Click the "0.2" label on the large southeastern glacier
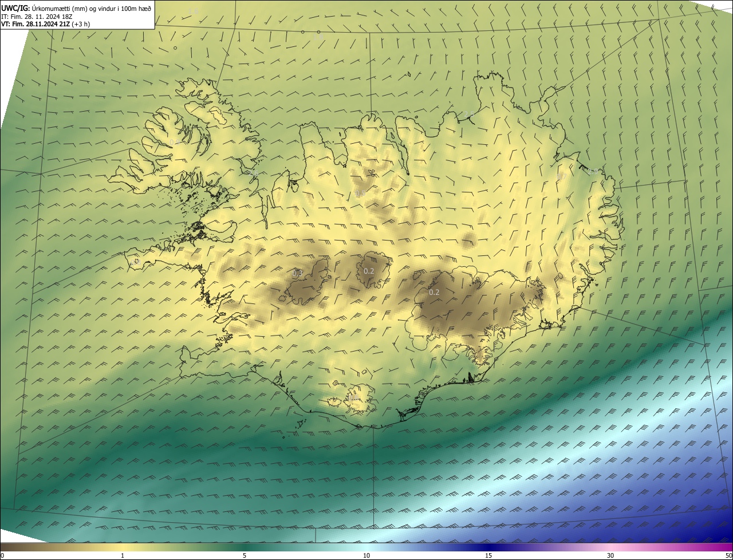Viewport: 733px width, 560px height. [x=434, y=293]
